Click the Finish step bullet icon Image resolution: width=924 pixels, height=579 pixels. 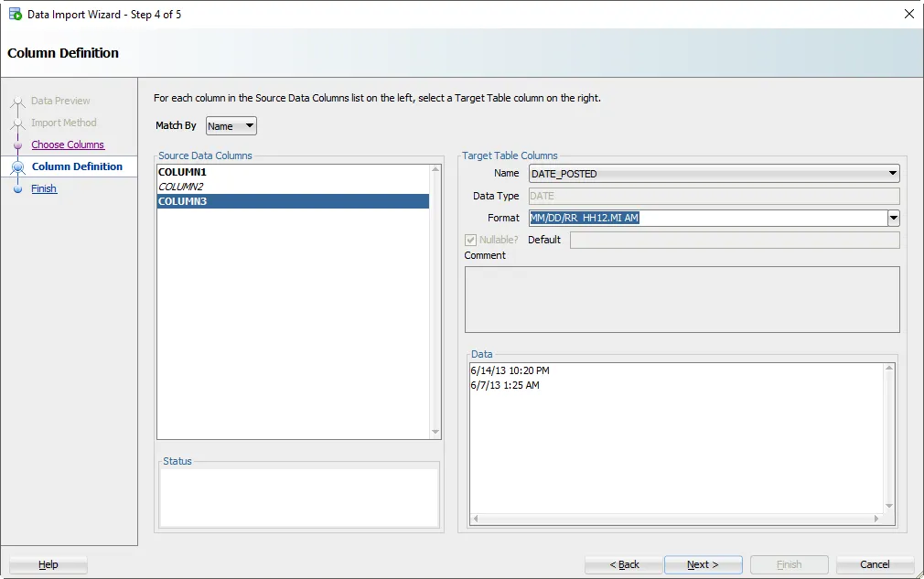coord(17,189)
